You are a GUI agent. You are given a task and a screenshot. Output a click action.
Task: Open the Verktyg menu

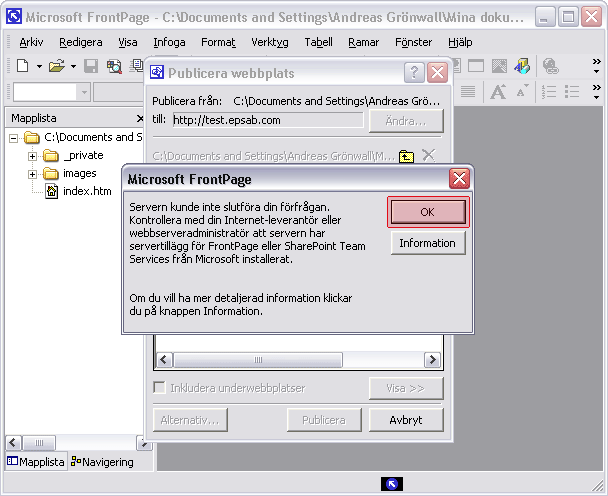click(x=269, y=42)
